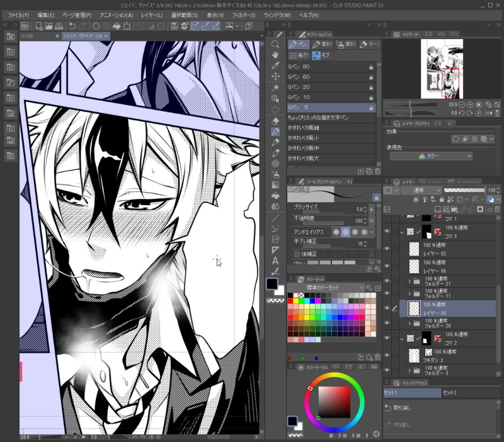This screenshot has height=442, width=504.
Task: Open the カラー expression color dropdown
Action: pyautogui.click(x=431, y=156)
